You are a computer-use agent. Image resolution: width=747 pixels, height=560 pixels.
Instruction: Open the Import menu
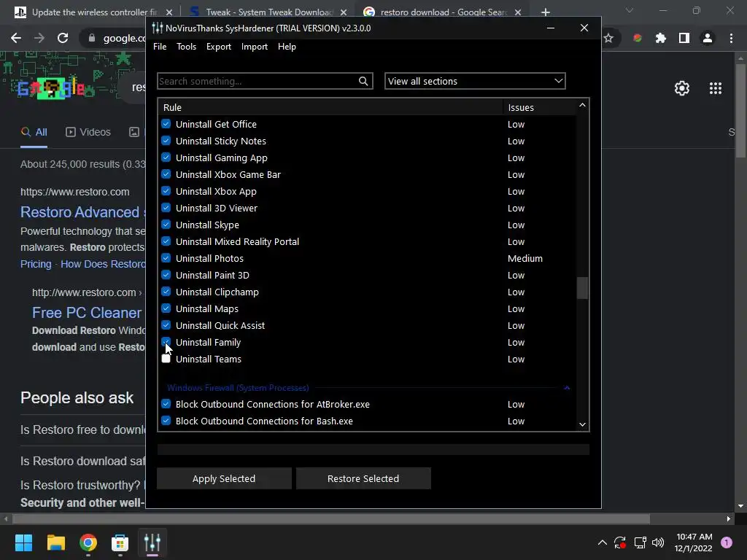(255, 46)
